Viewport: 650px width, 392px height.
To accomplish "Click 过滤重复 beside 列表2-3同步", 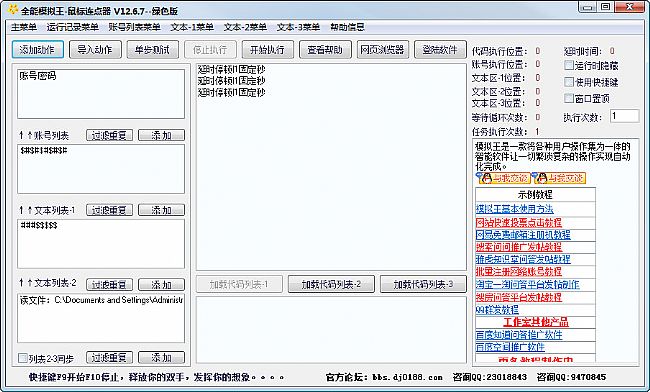I will [x=109, y=357].
